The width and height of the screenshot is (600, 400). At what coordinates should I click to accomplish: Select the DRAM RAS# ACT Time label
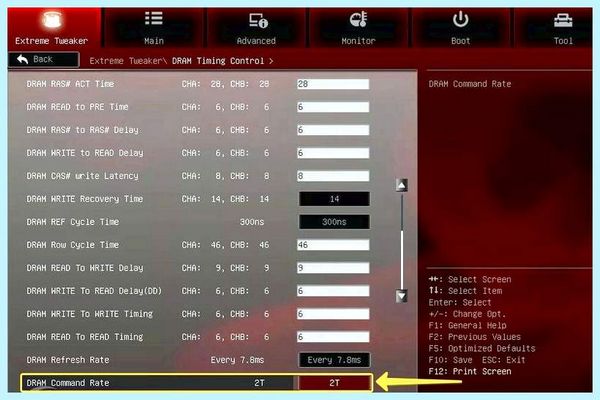(70, 84)
